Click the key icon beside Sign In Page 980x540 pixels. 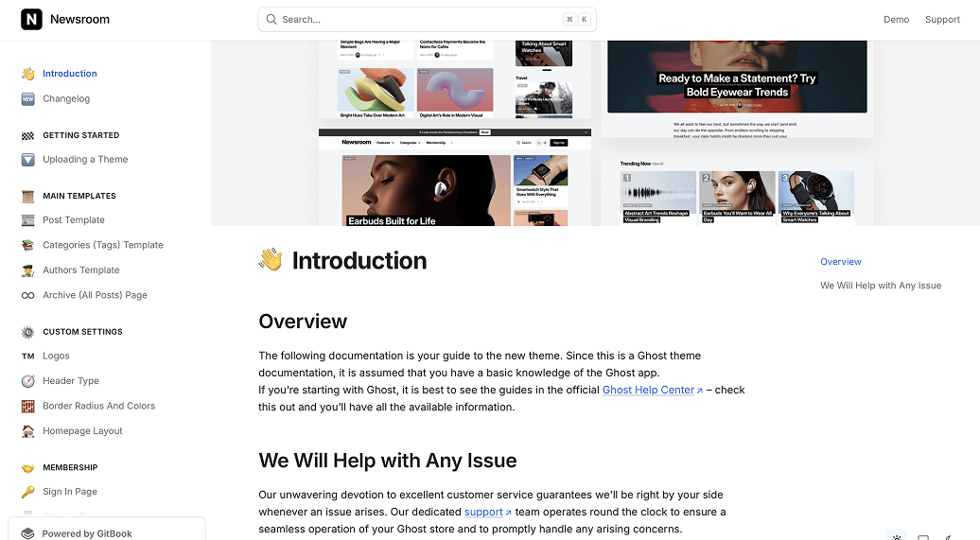(x=28, y=492)
